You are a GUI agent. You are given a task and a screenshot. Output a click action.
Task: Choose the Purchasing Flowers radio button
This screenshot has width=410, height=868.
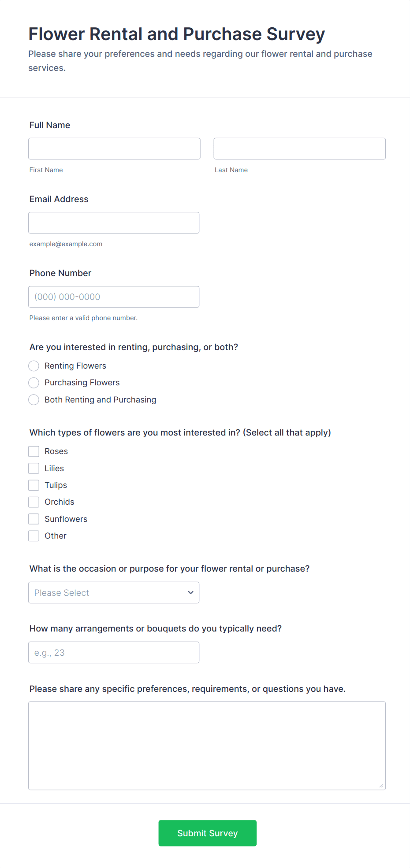(34, 383)
